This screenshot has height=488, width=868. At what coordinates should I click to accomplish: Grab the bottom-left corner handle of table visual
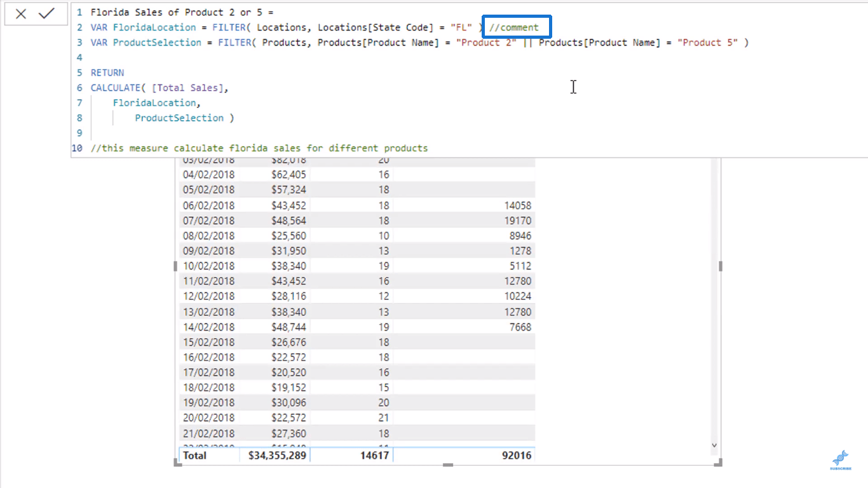click(177, 463)
